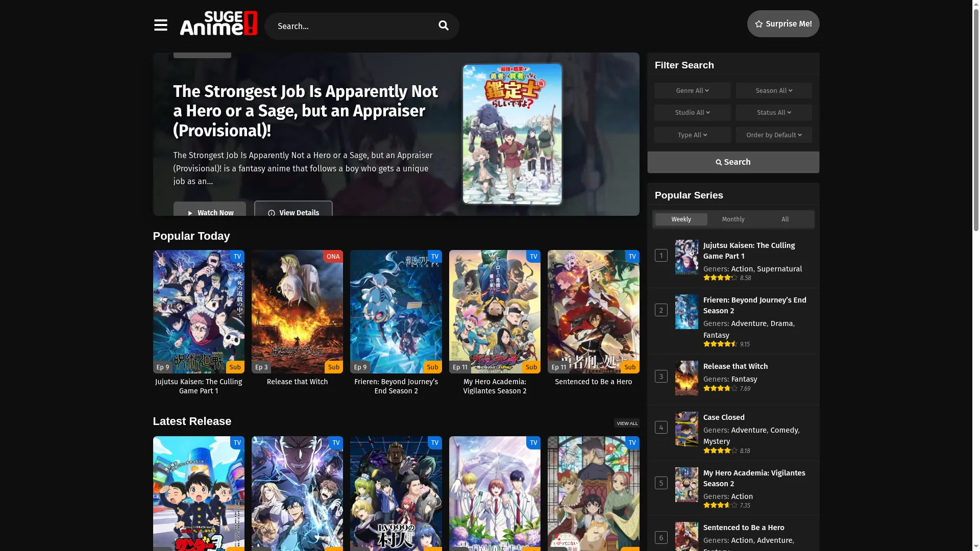
Task: Switch to the All popular tab
Action: click(x=785, y=219)
